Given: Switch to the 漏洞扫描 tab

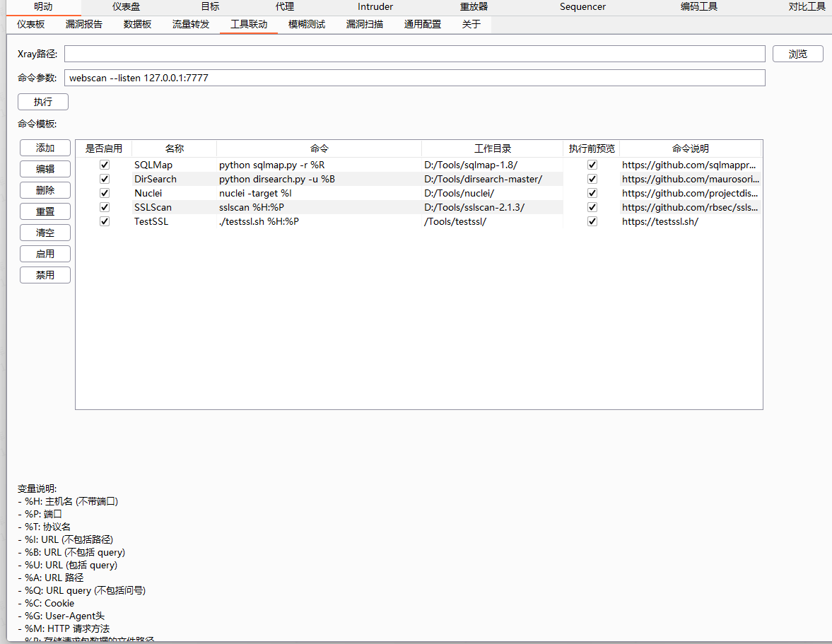Looking at the screenshot, I should pyautogui.click(x=365, y=24).
